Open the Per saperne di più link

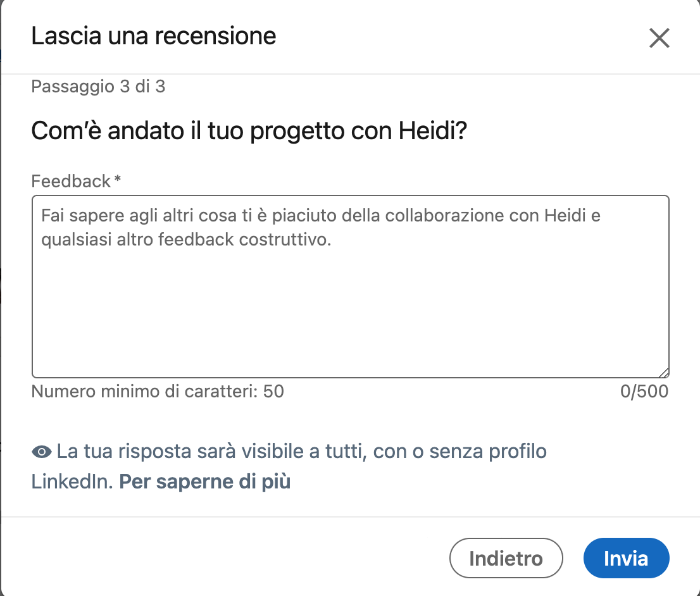pos(204,482)
